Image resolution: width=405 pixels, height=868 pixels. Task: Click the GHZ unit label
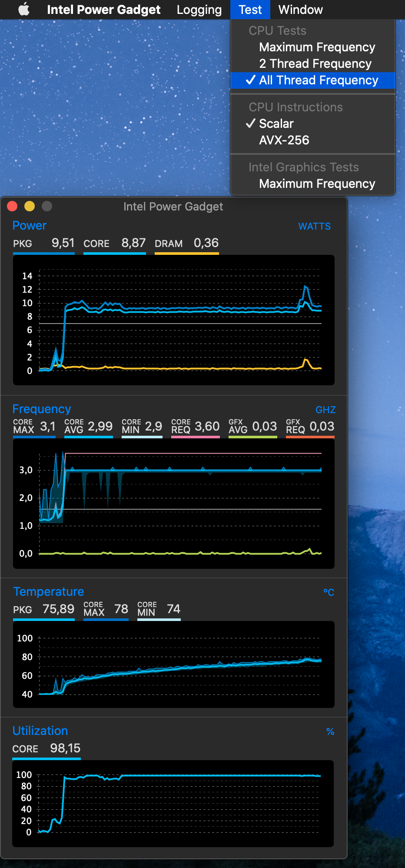[325, 410]
